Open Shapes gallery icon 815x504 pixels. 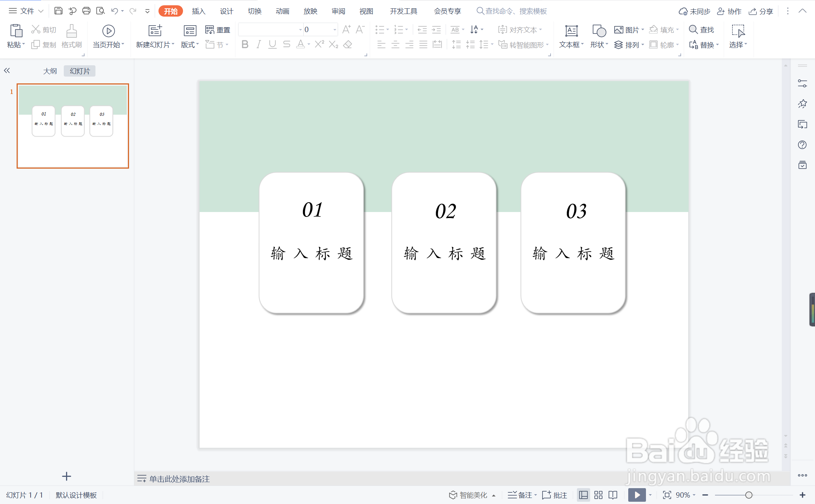[x=599, y=31]
